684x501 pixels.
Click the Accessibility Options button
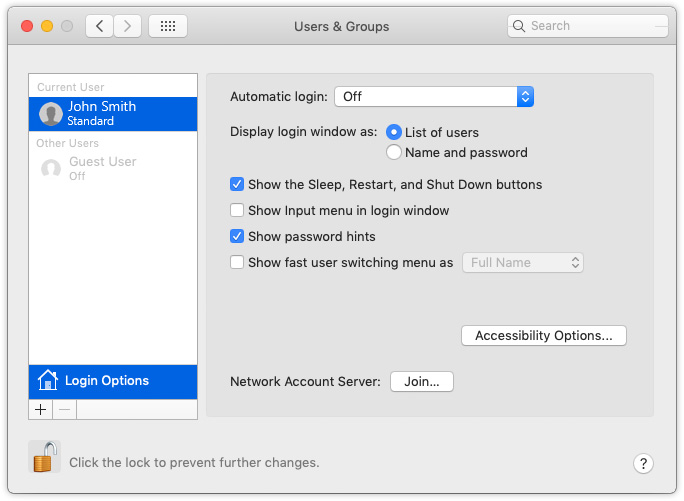[543, 335]
